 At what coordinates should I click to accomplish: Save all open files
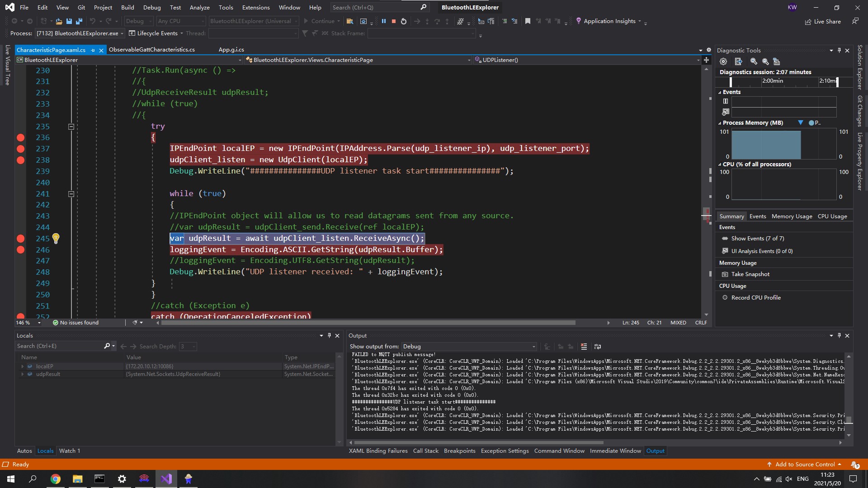(79, 21)
